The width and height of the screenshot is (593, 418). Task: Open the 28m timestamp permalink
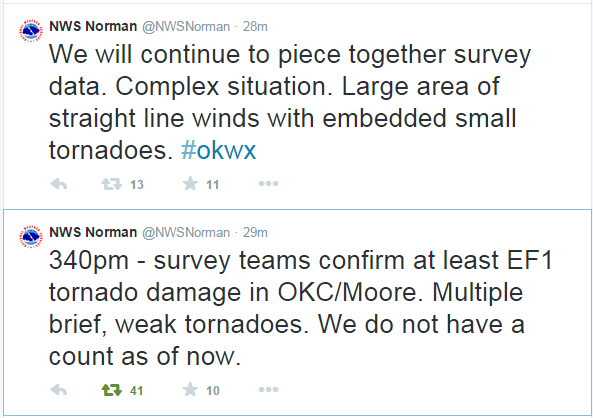[x=255, y=26]
